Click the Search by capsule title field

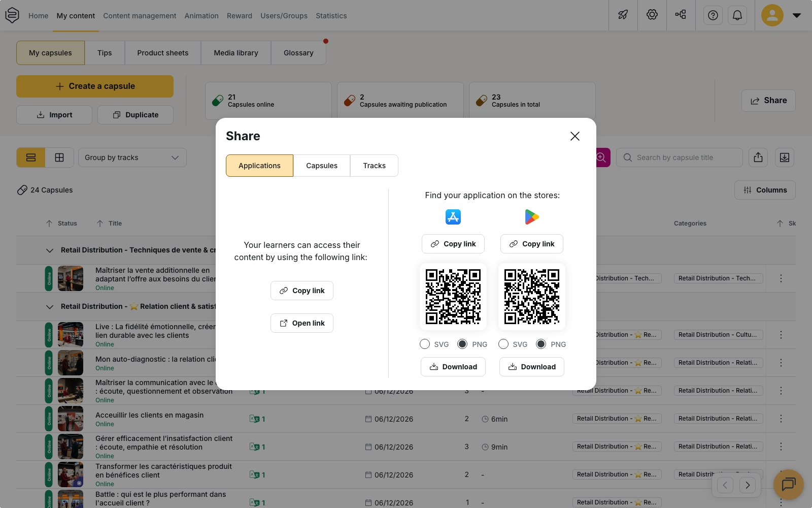680,157
